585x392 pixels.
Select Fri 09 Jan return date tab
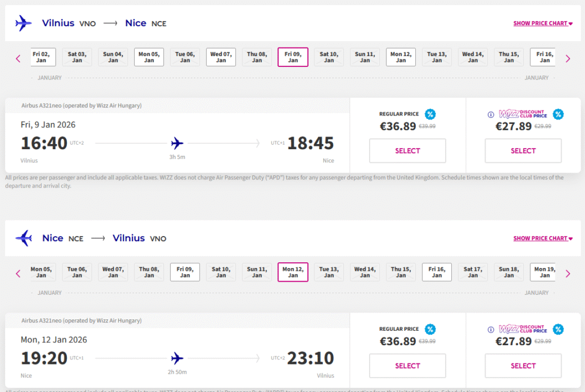click(x=185, y=272)
